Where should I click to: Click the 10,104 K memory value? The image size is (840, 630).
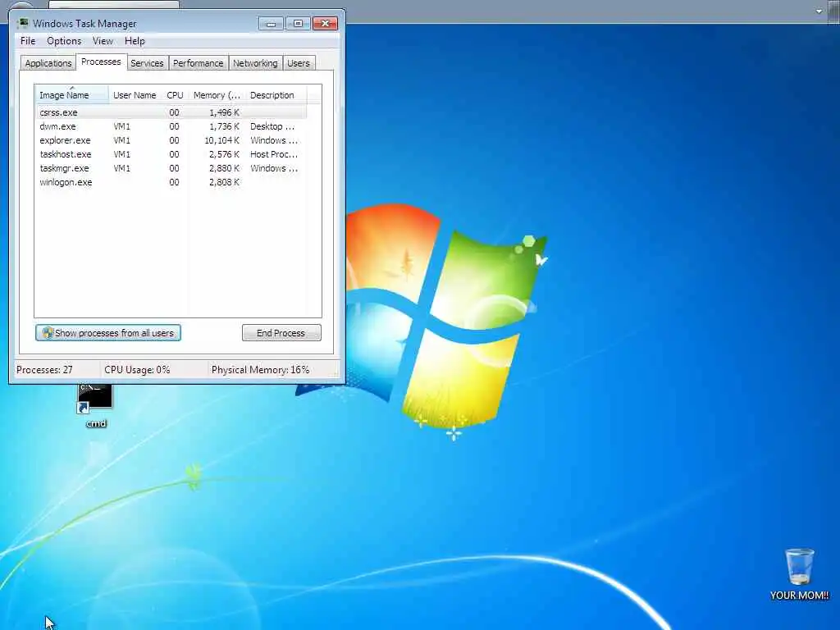pyautogui.click(x=221, y=140)
